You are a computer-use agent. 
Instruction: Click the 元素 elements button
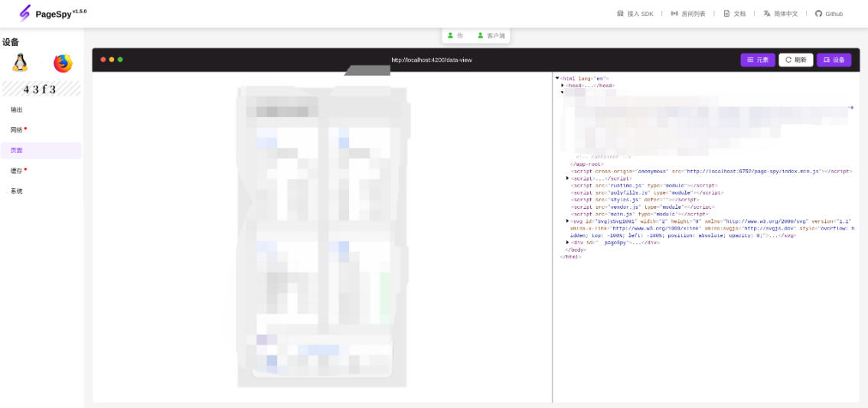[758, 60]
